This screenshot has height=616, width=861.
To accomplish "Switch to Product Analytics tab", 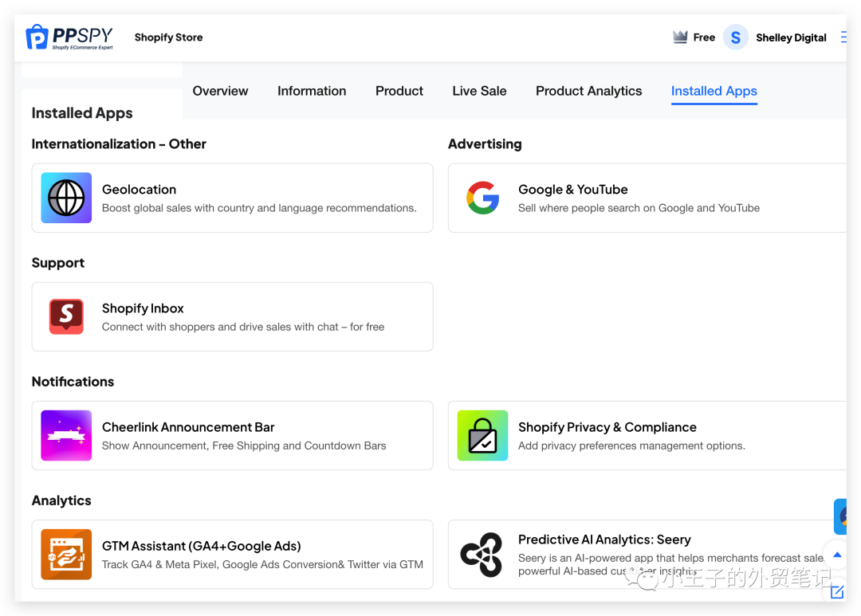I will coord(588,91).
